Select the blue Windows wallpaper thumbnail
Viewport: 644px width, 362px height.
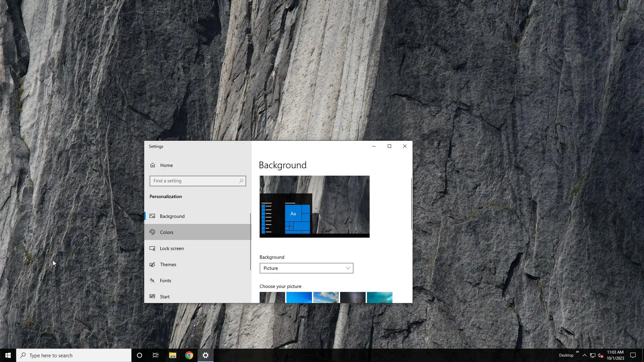pyautogui.click(x=299, y=298)
